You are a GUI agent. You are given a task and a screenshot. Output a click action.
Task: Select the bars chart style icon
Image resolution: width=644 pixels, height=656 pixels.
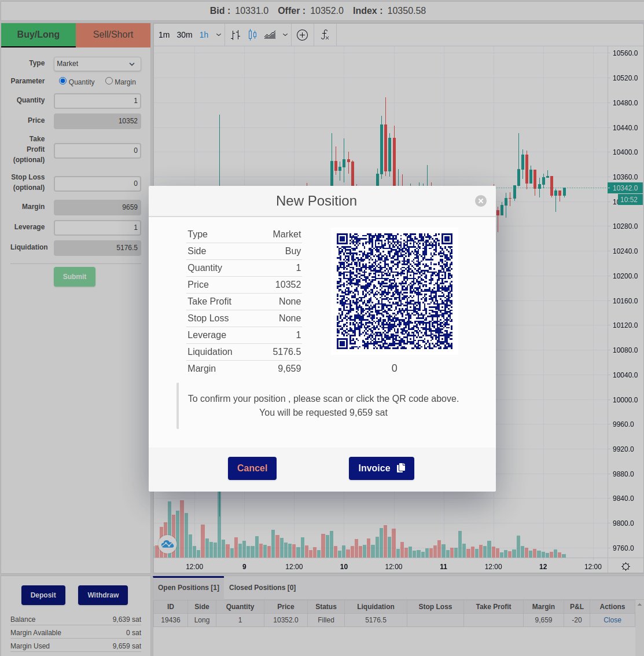[235, 35]
